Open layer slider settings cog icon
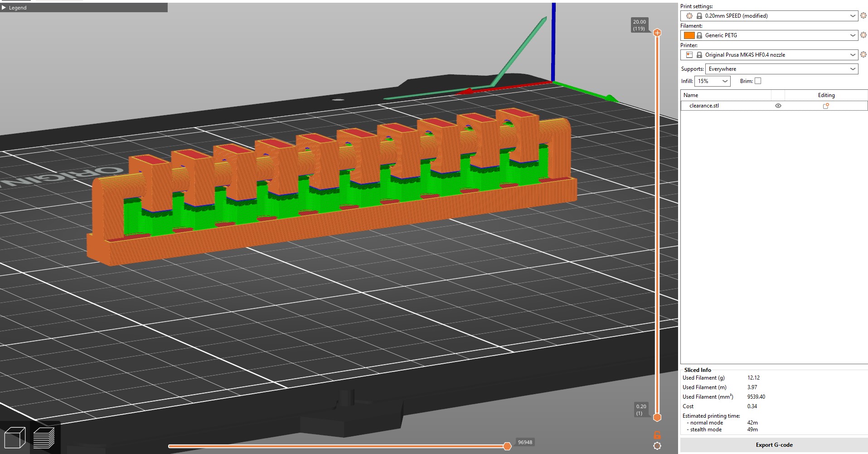This screenshot has width=868, height=454. point(657,446)
